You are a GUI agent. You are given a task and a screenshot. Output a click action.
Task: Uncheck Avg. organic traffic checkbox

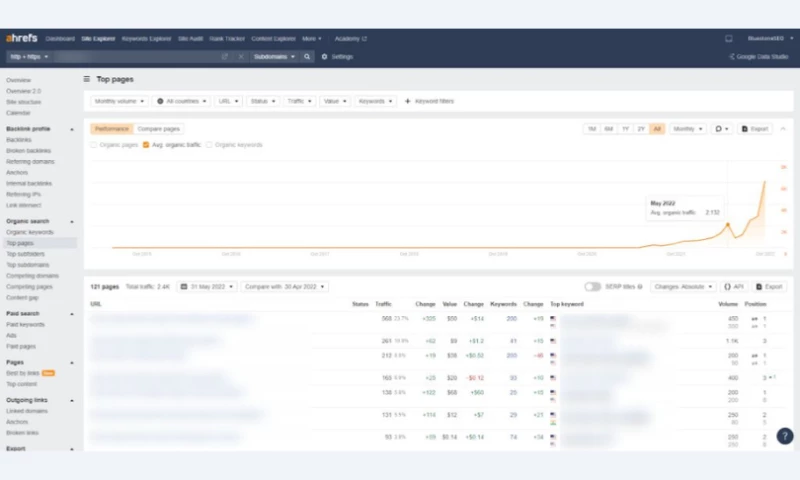146,145
